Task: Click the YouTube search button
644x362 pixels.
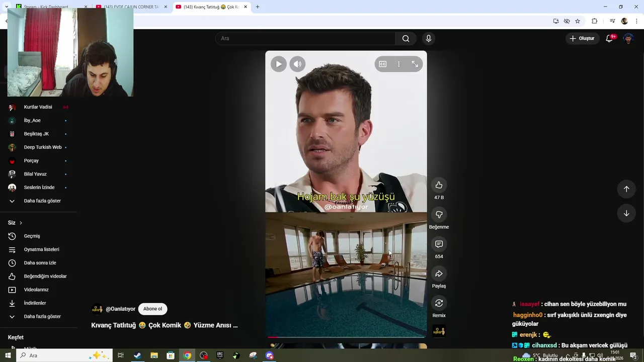Action: coord(406,38)
